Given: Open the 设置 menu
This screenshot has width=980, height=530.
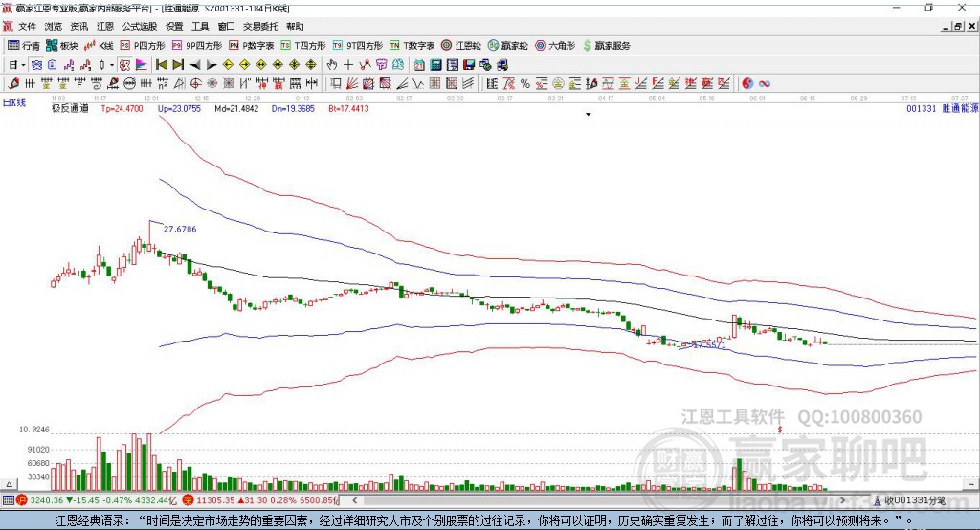Looking at the screenshot, I should (174, 26).
